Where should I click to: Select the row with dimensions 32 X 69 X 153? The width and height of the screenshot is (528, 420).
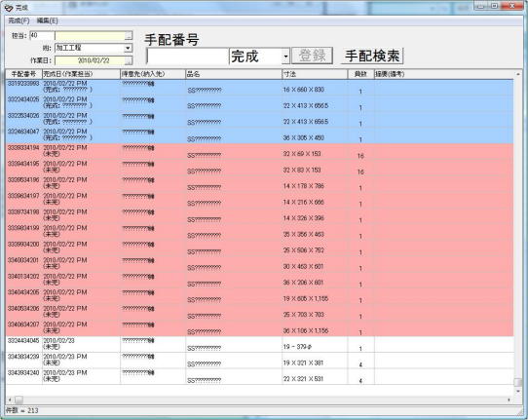259,152
